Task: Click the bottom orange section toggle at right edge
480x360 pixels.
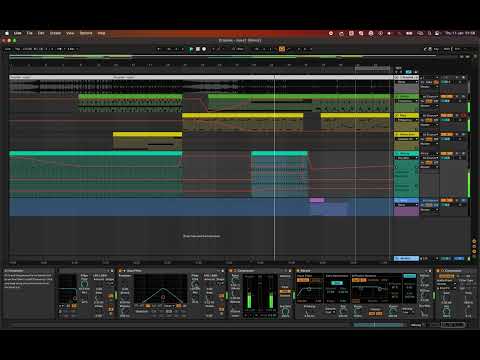Action: 474,252
